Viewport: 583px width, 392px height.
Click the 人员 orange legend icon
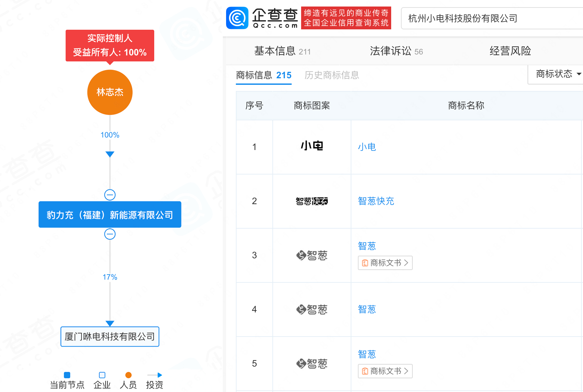point(129,375)
